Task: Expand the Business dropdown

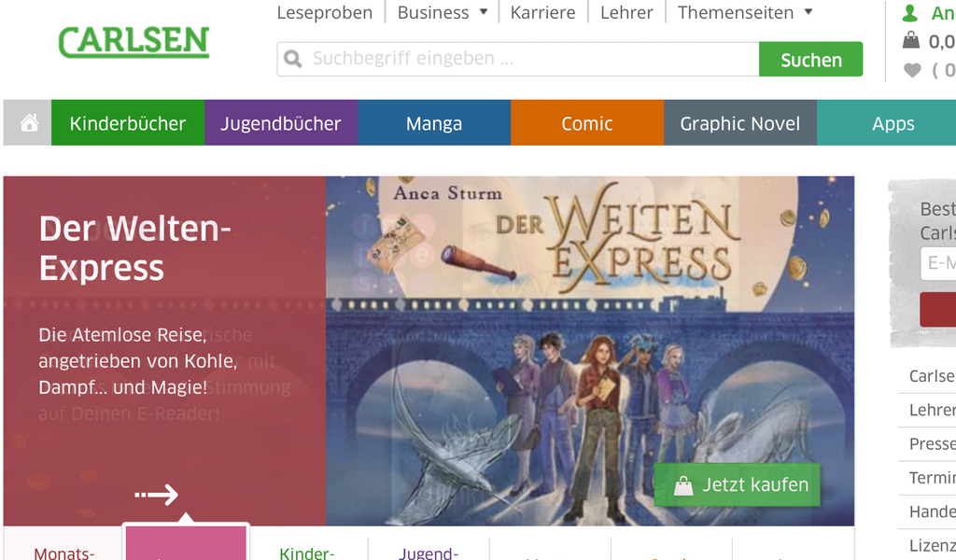Action: pyautogui.click(x=442, y=12)
